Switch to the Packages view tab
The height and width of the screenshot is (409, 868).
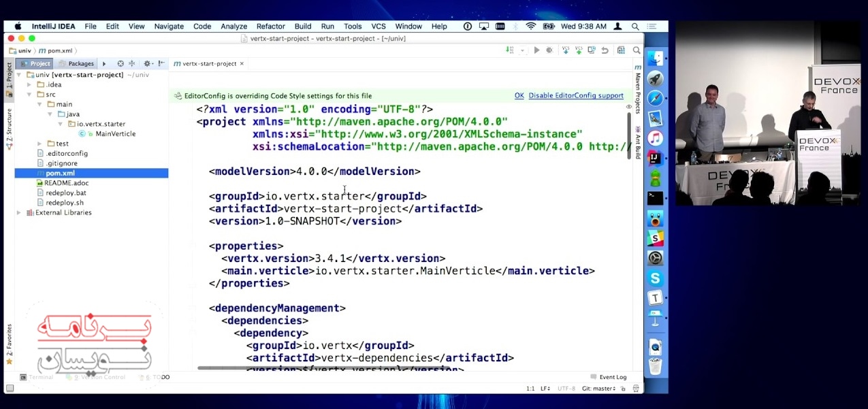[77, 63]
